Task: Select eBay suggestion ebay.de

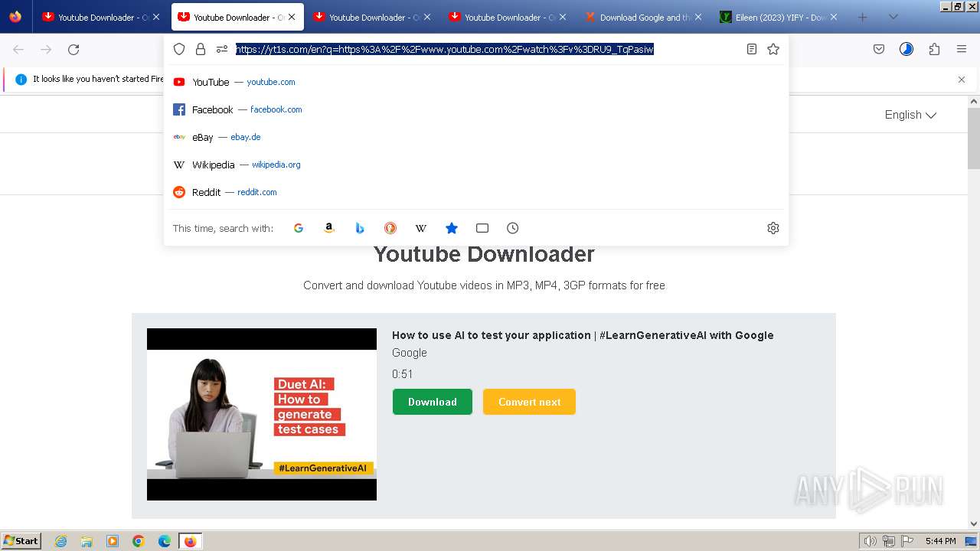Action: [x=476, y=137]
